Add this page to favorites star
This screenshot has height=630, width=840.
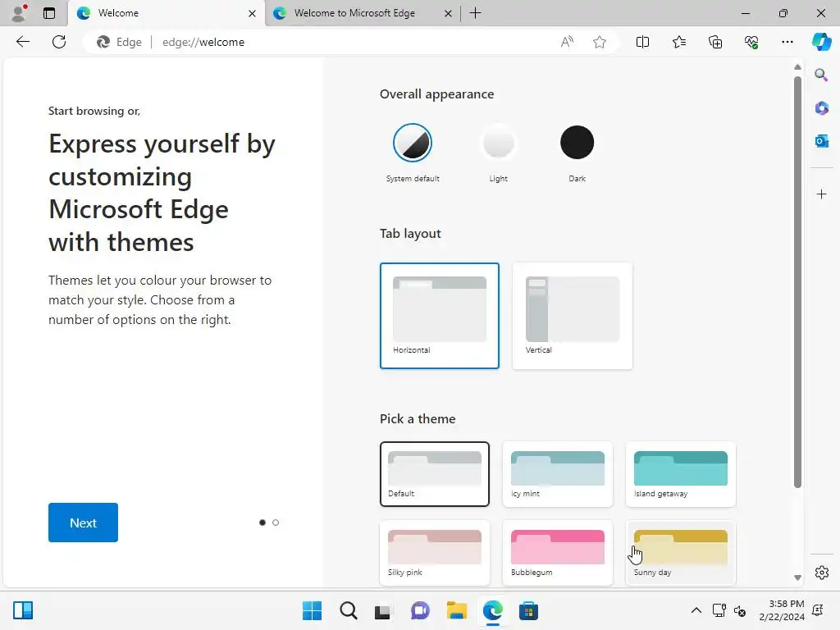(600, 42)
